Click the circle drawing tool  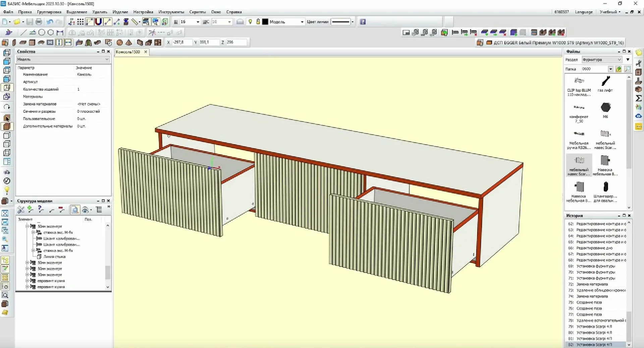(x=42, y=33)
